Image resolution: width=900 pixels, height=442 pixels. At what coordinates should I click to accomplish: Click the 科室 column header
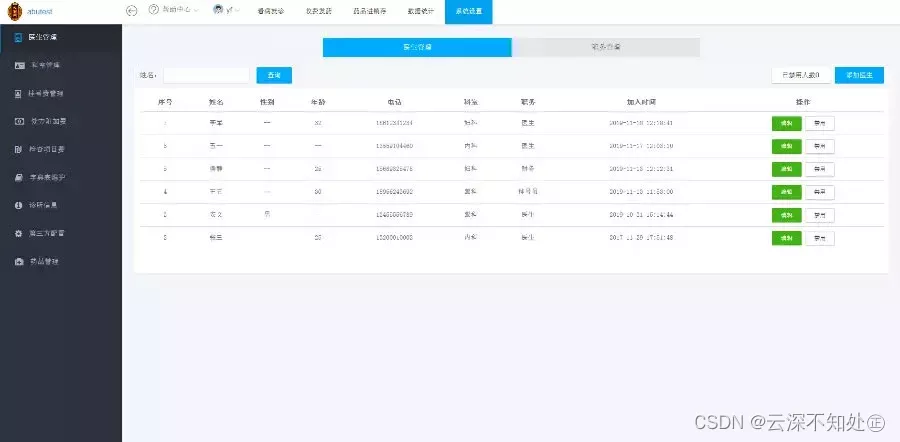click(471, 102)
